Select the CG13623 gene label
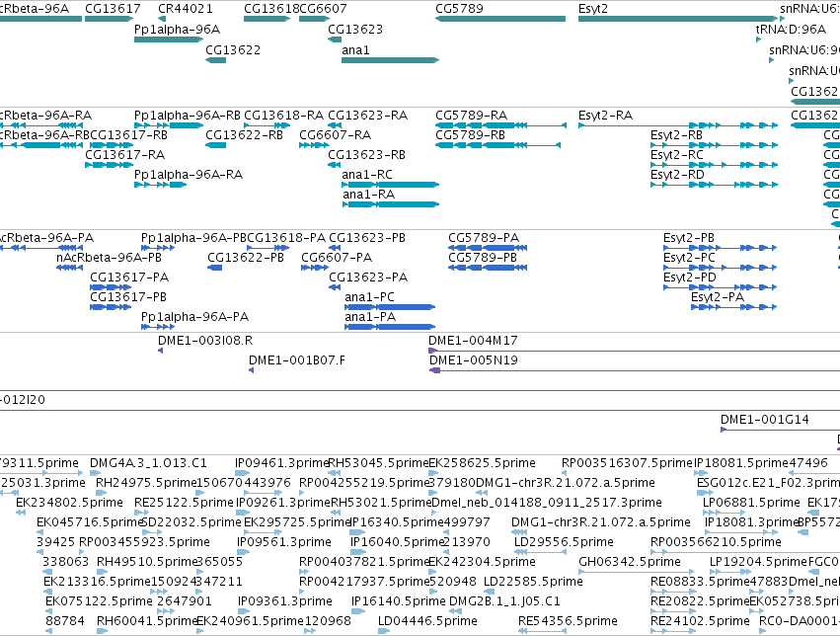Screen dimensions: 840x636 click(355, 30)
